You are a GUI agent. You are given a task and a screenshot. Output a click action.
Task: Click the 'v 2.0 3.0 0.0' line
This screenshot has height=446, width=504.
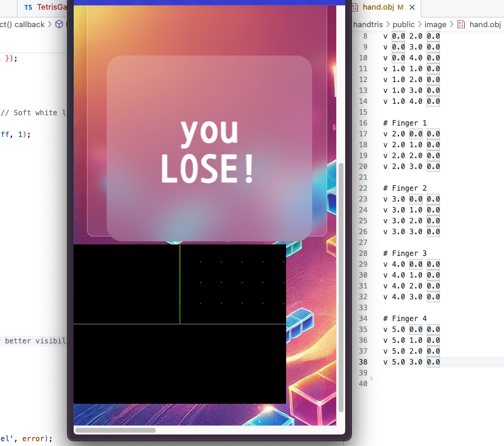(x=412, y=167)
